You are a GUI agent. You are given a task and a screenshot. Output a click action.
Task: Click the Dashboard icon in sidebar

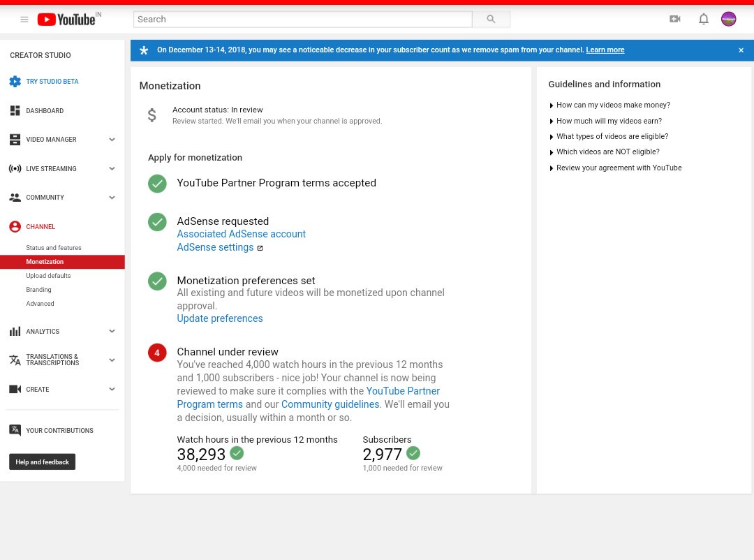[15, 110]
